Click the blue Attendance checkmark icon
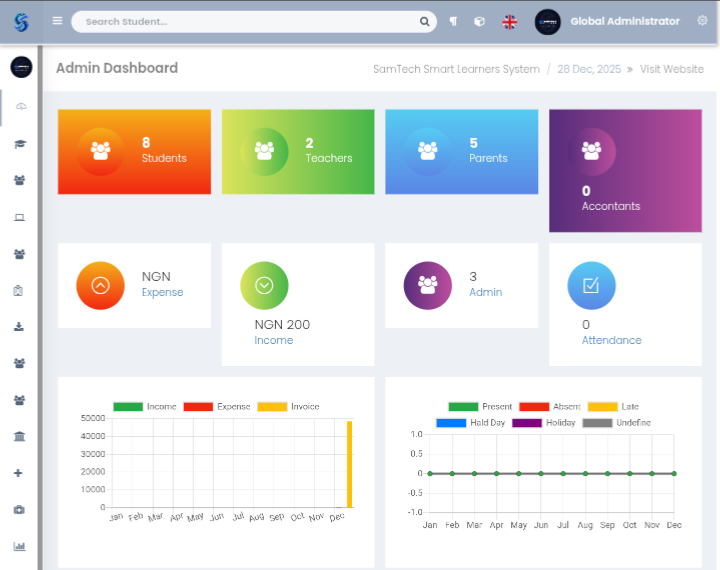 coord(591,286)
